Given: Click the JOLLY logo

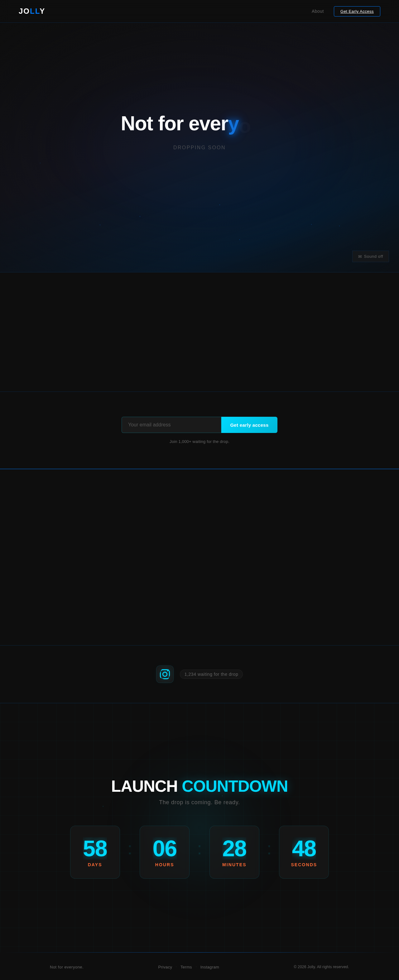Looking at the screenshot, I should click(31, 11).
